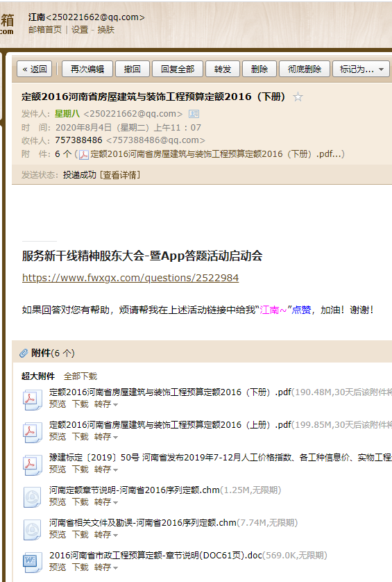Click 再次编辑 button
Screen dimensions: 392x582
[x=87, y=69]
